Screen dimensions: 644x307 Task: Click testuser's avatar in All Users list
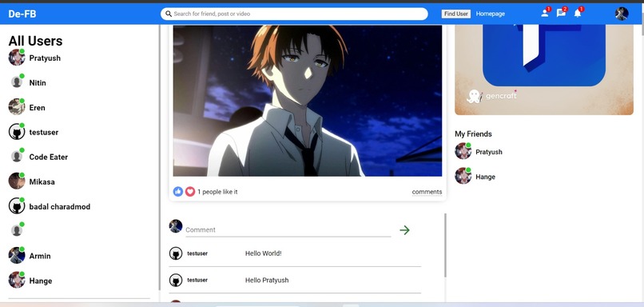click(17, 132)
